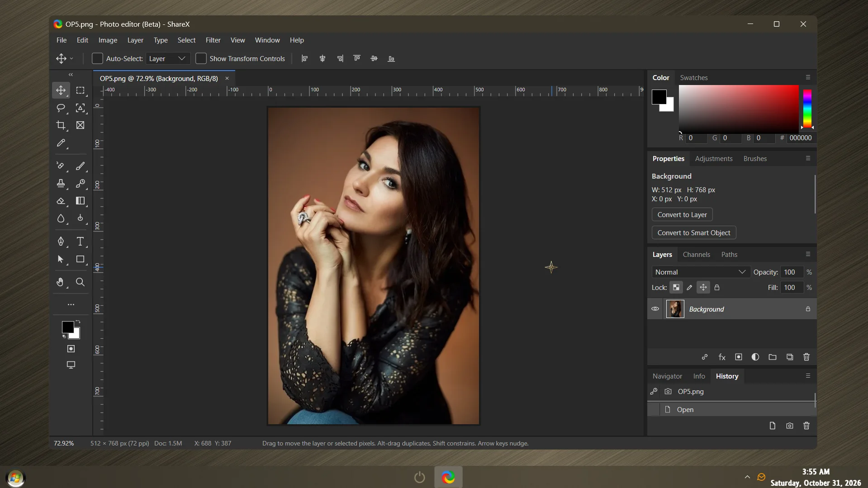The width and height of the screenshot is (868, 488).
Task: Open the Layers panel options menu
Action: coord(808,254)
